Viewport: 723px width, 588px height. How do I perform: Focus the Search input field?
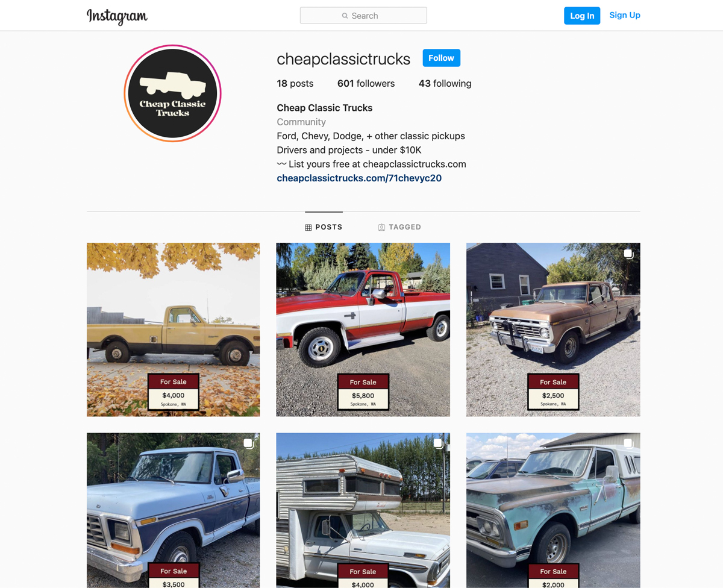363,16
